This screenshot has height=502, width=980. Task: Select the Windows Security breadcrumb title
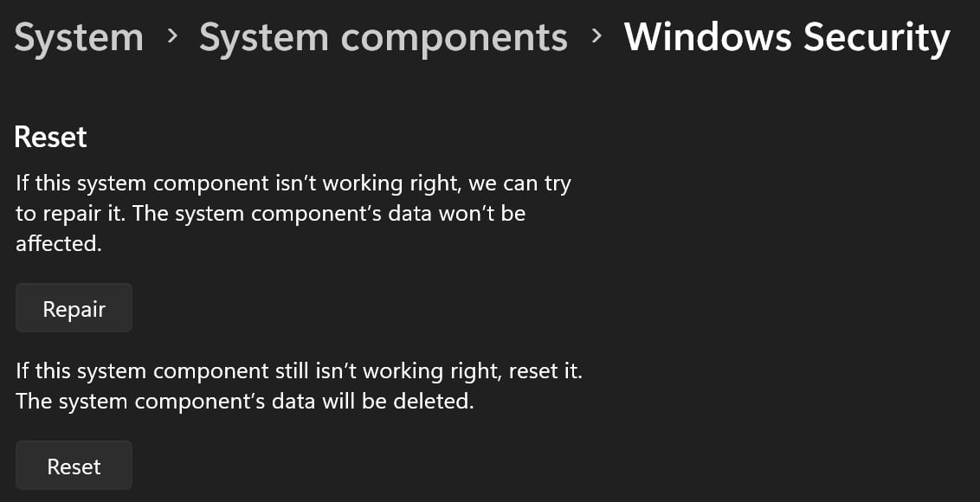[x=787, y=36]
